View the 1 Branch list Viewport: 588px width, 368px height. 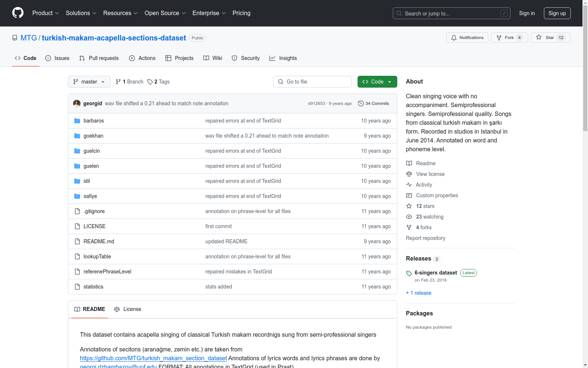point(129,82)
